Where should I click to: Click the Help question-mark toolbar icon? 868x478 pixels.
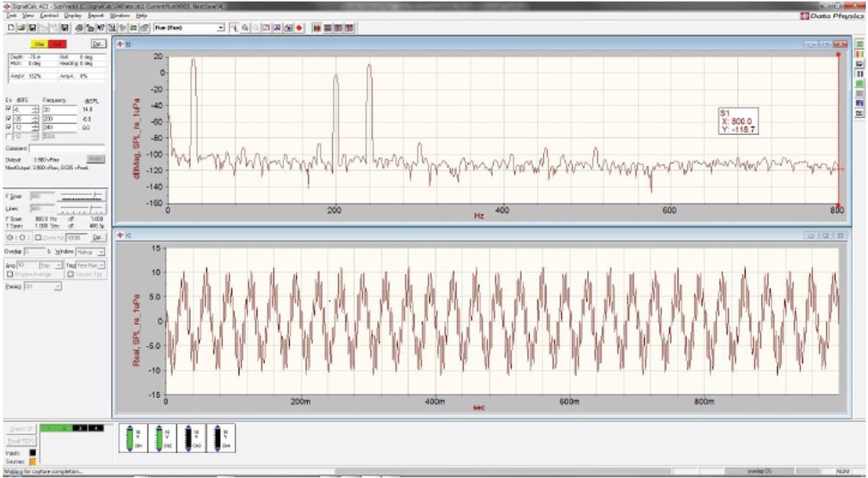(101, 28)
